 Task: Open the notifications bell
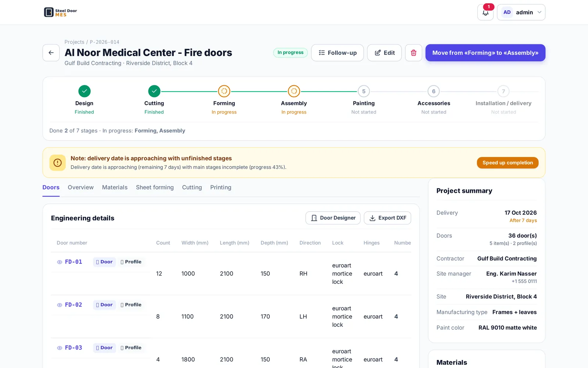(485, 13)
